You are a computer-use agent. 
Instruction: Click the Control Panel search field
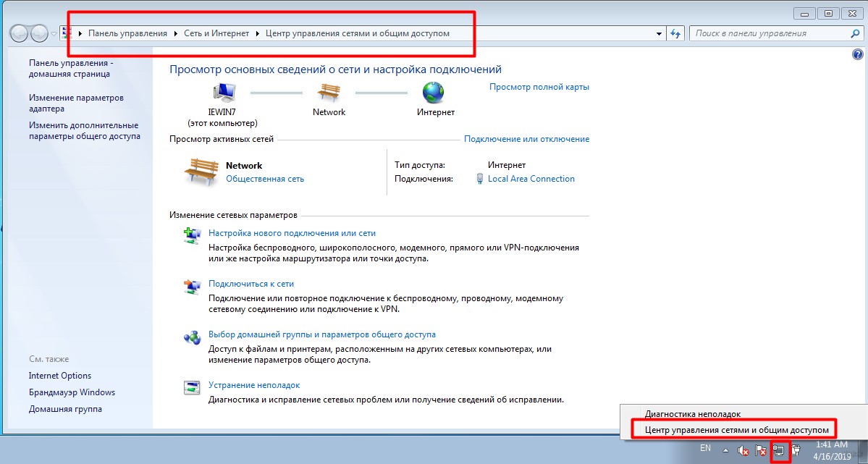[x=767, y=33]
